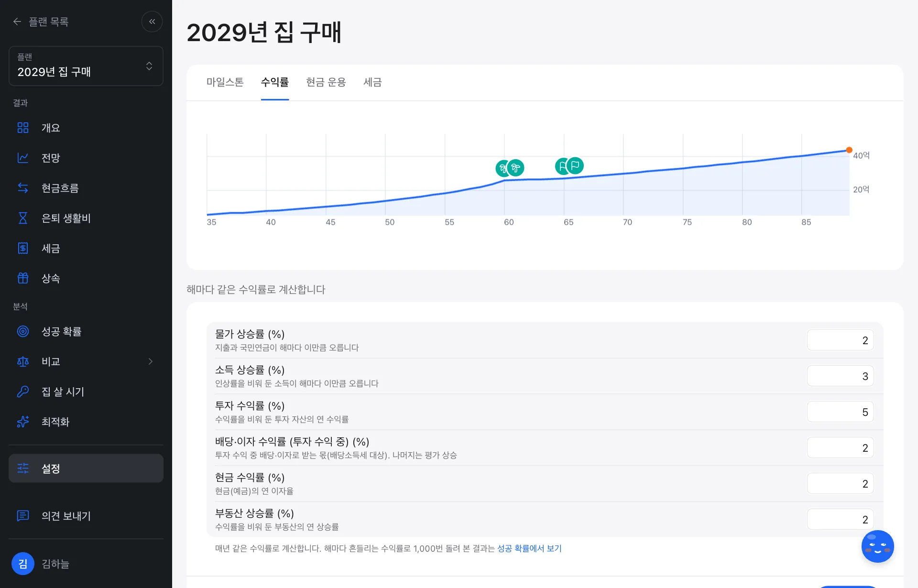The image size is (918, 588).
Task: Switch to the 수익률 tab
Action: 275,82
